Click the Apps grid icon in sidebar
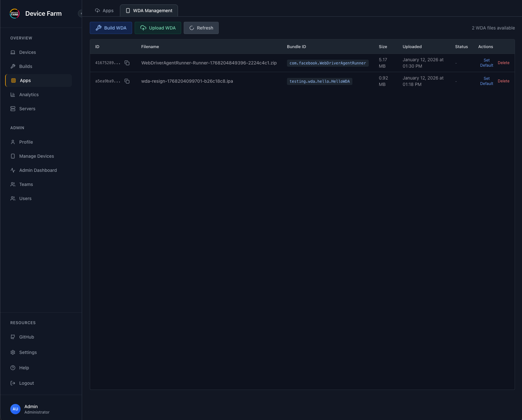 click(13, 80)
